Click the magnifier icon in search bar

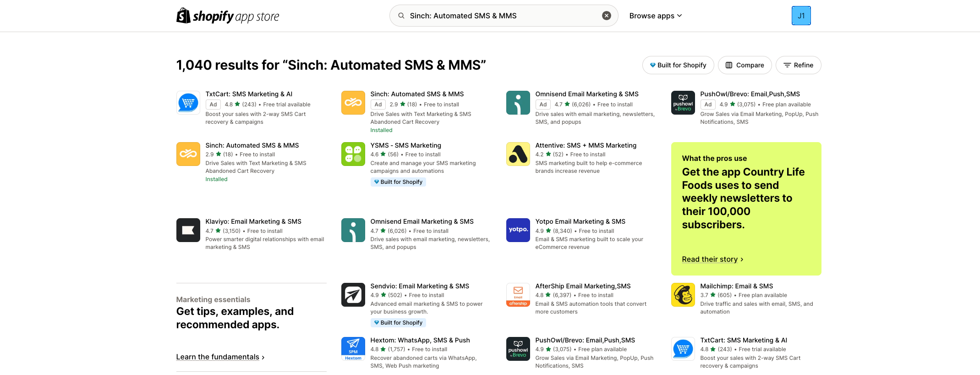click(x=401, y=16)
